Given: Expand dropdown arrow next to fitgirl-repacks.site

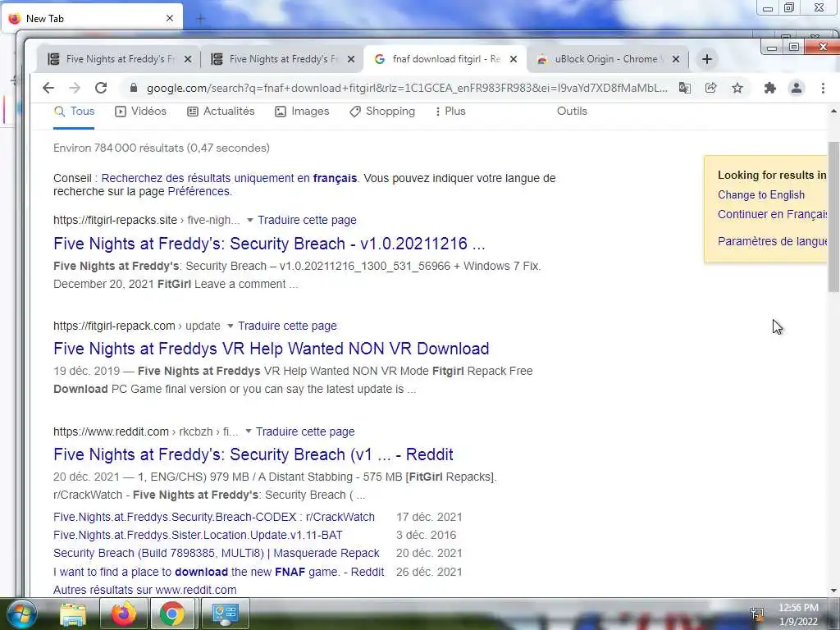Looking at the screenshot, I should click(249, 220).
